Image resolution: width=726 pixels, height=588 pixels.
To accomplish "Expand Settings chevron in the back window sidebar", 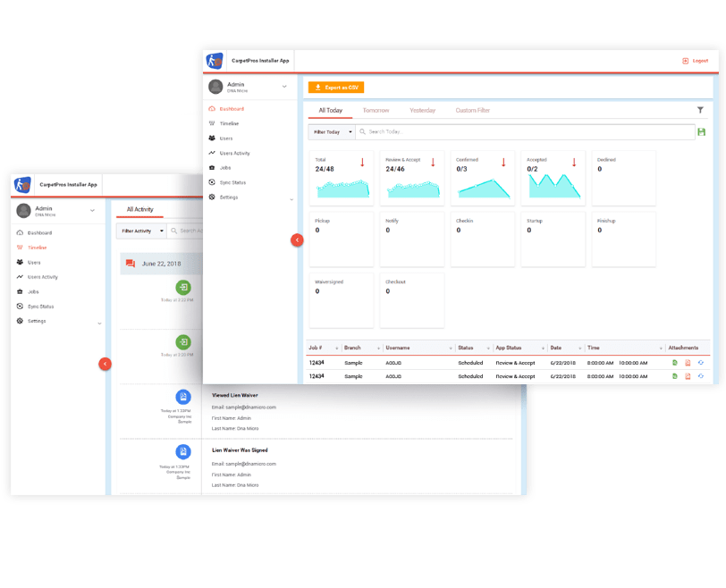I will click(x=99, y=323).
